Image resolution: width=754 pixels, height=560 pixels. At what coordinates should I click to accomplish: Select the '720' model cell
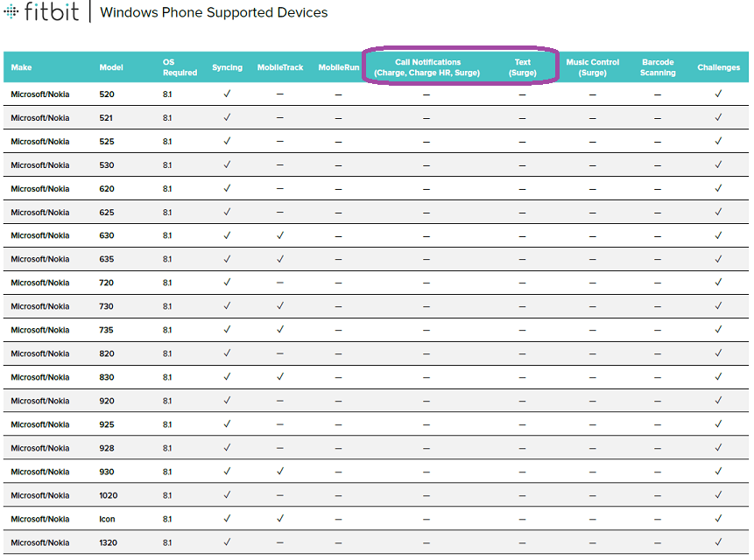coord(106,283)
